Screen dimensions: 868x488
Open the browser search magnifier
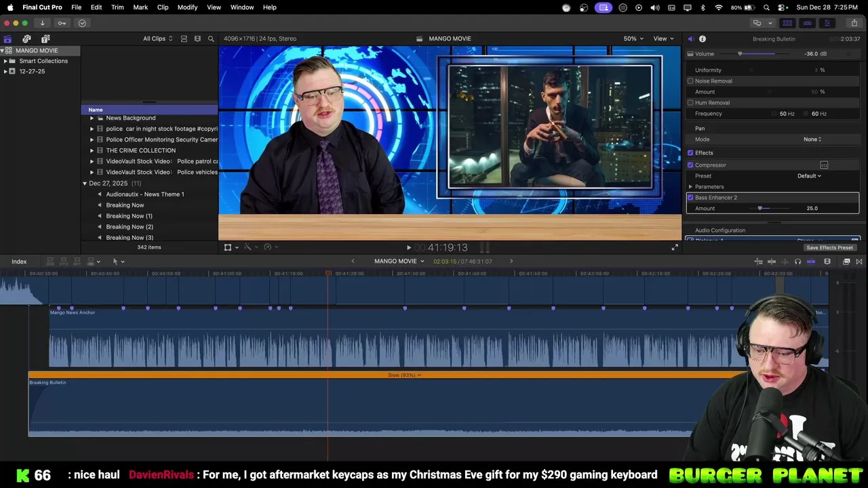click(211, 39)
